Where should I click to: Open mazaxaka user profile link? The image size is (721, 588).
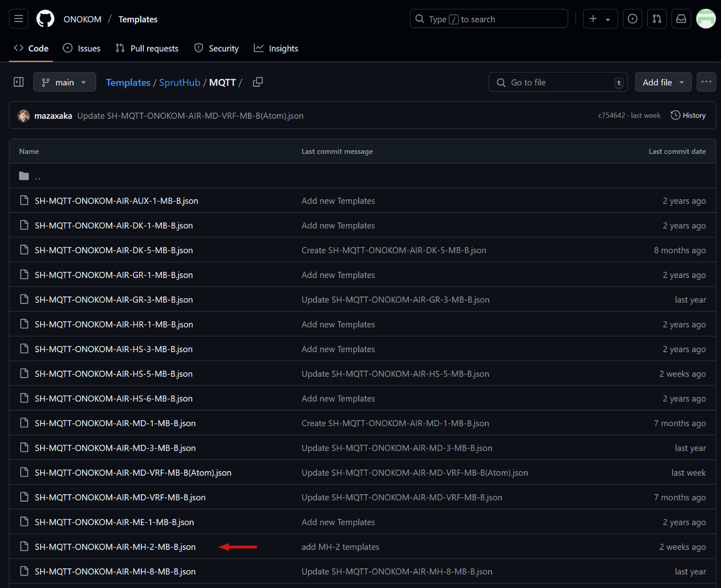53,116
